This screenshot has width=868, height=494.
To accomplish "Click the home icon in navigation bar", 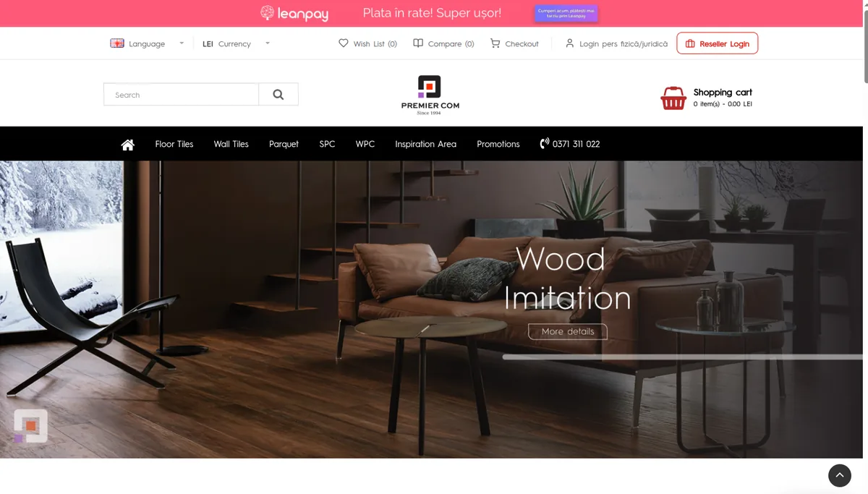I will point(128,145).
